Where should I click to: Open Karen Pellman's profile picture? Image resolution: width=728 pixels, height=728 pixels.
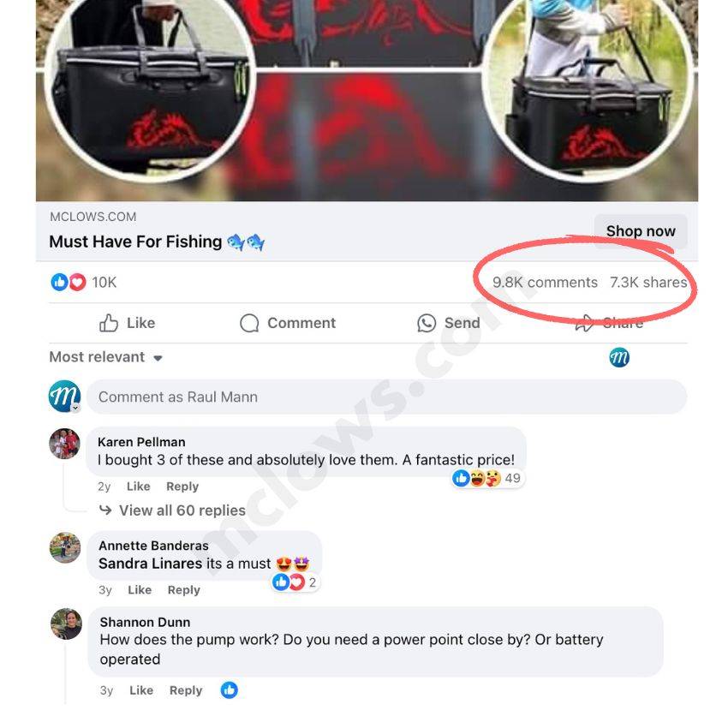tap(64, 444)
